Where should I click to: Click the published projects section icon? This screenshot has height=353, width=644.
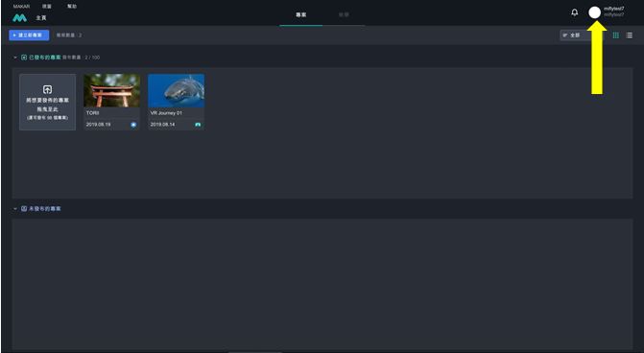point(24,58)
